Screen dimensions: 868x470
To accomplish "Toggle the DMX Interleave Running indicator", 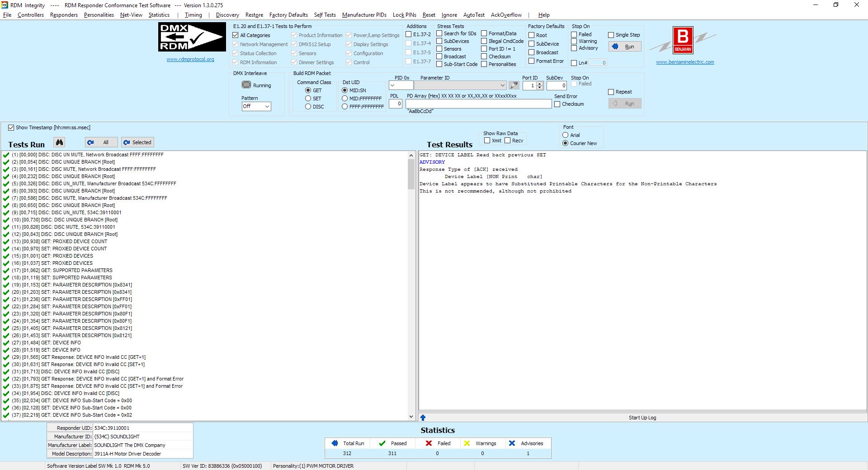I will click(x=246, y=85).
